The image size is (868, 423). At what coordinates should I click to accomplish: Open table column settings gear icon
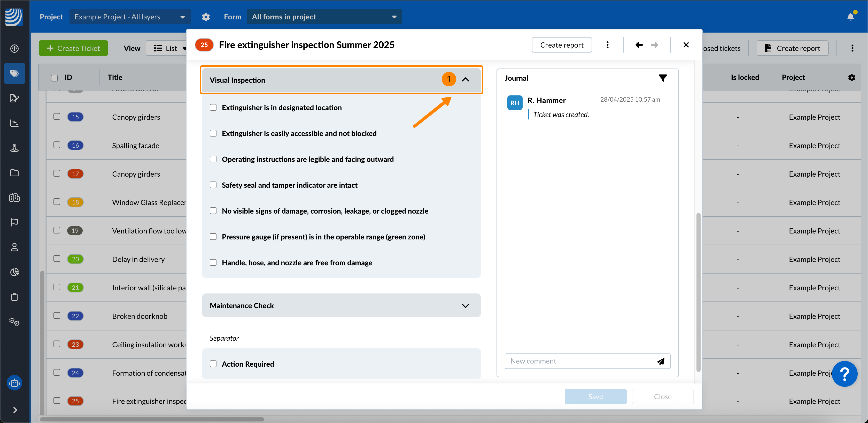851,78
